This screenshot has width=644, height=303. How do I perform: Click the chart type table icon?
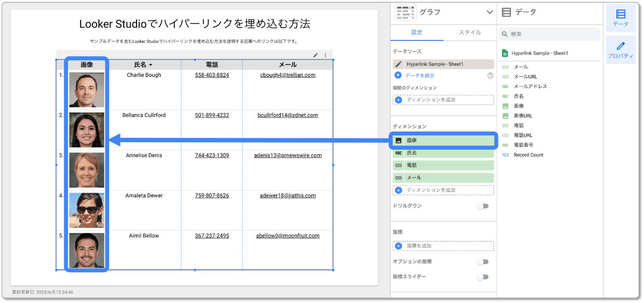tap(405, 12)
